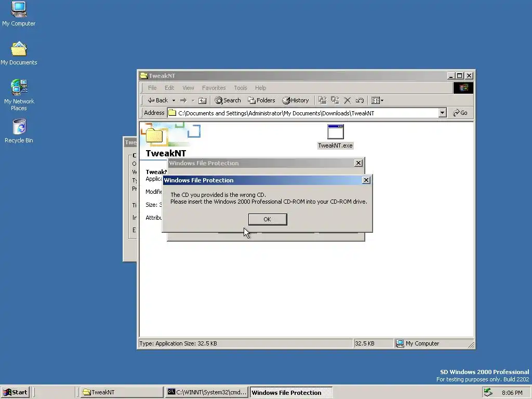The height and width of the screenshot is (399, 532).
Task: Maximize the TweakNT Explorer window
Action: pyautogui.click(x=460, y=76)
